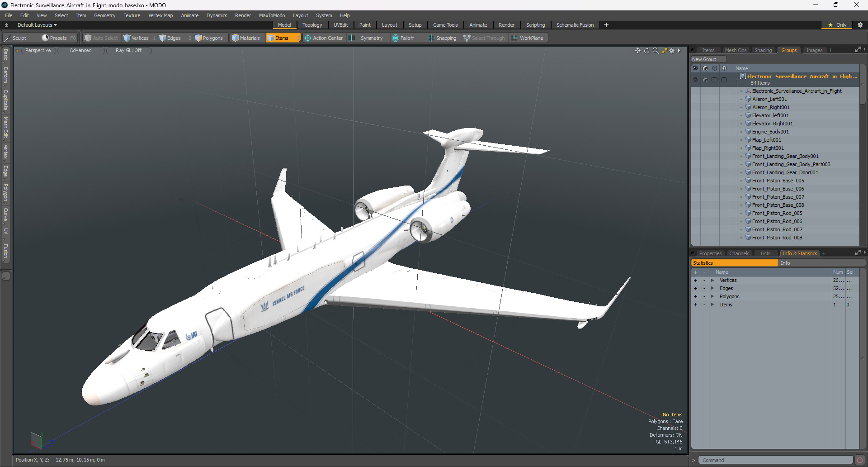Maximize the Groups panel
Viewport: 868px width, 467px height.
click(858, 50)
